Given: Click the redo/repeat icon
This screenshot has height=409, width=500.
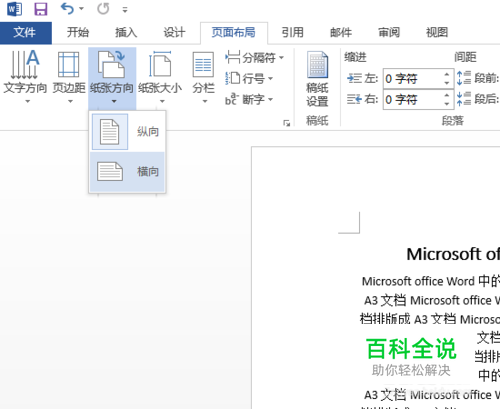Looking at the screenshot, I should (x=103, y=9).
